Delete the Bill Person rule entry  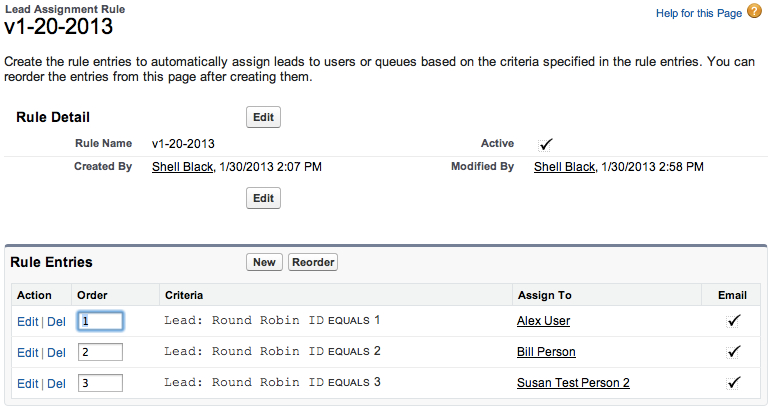point(56,353)
